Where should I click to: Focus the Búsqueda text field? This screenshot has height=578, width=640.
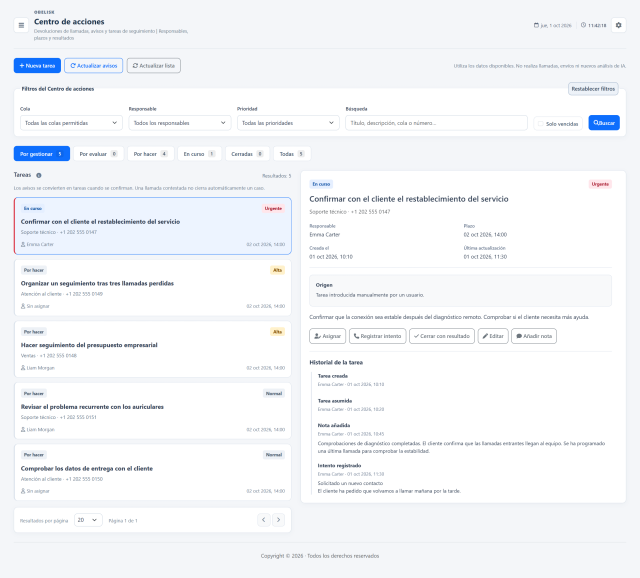(436, 123)
